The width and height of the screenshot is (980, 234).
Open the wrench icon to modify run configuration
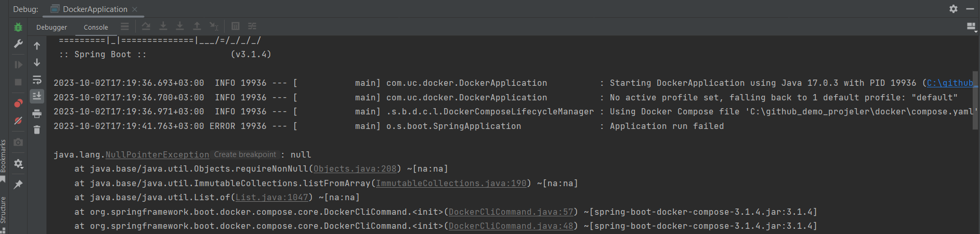pyautogui.click(x=18, y=44)
